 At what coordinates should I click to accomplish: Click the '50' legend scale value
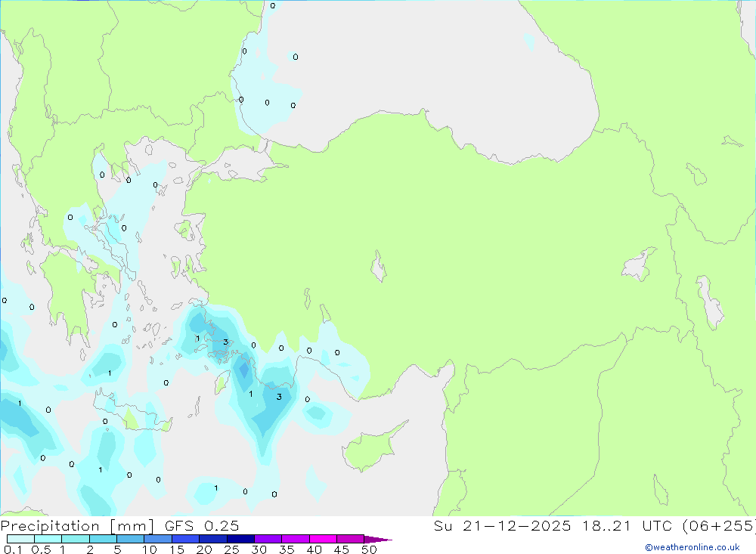(370, 549)
